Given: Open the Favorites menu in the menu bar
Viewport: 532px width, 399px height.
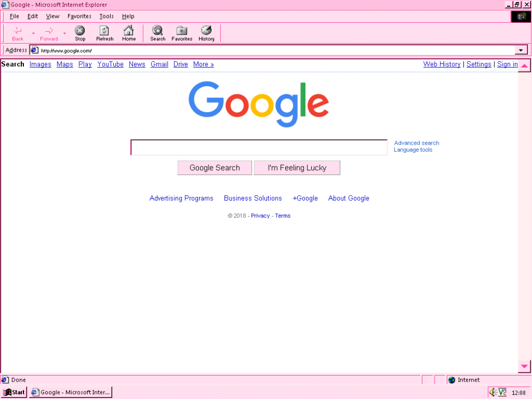Looking at the screenshot, I should tap(79, 16).
